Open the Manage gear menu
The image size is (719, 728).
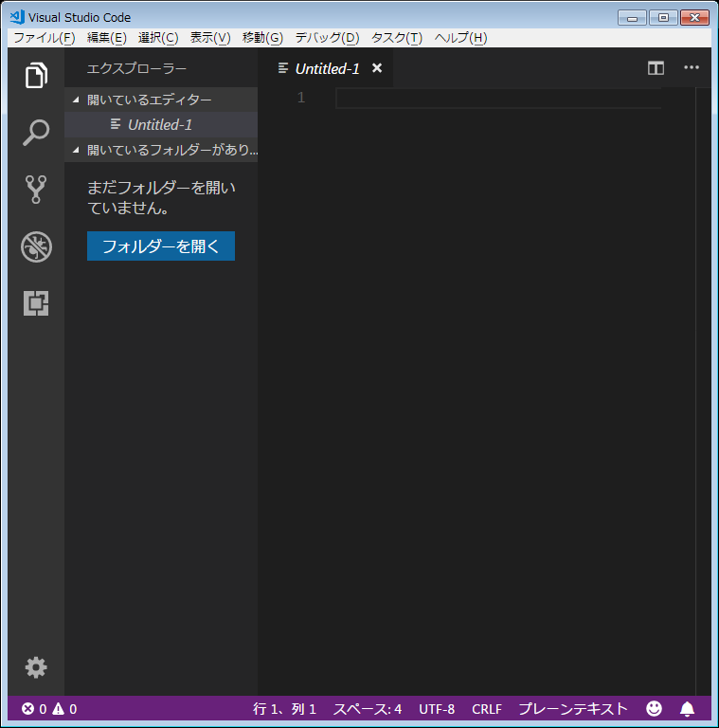point(36,667)
